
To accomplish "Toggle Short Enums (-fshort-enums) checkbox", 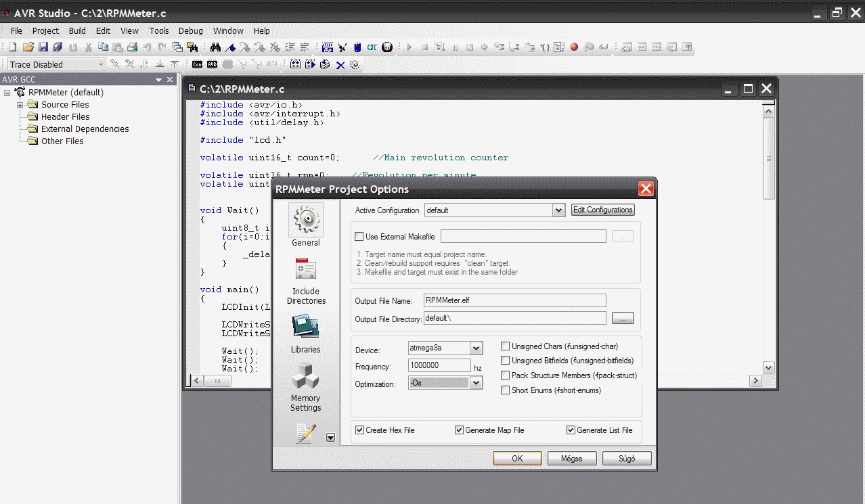I will 505,390.
